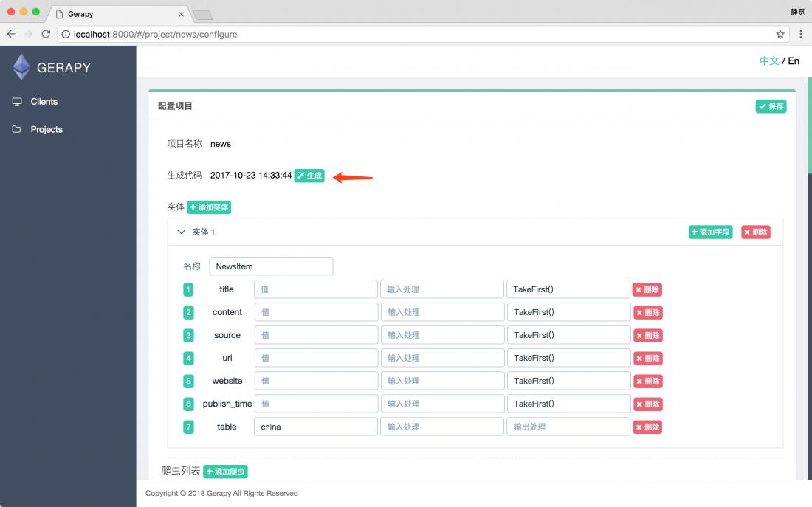Collapse the 实体 1 panel chevron
This screenshot has height=507, width=812.
click(181, 232)
